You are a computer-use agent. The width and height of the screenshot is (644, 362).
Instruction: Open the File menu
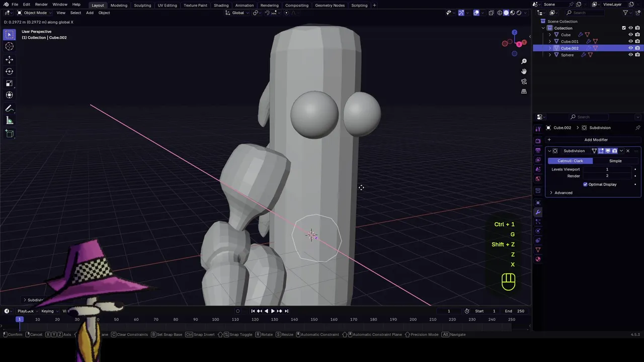15,5
